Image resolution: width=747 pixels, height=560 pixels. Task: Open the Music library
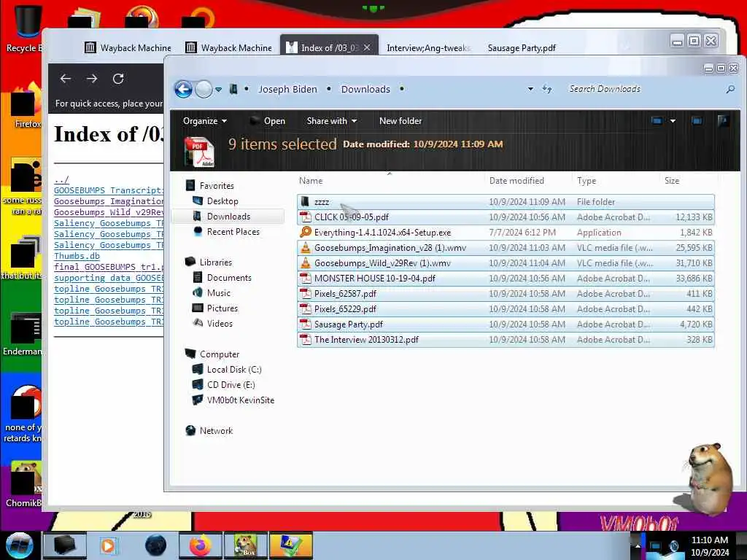pyautogui.click(x=218, y=293)
